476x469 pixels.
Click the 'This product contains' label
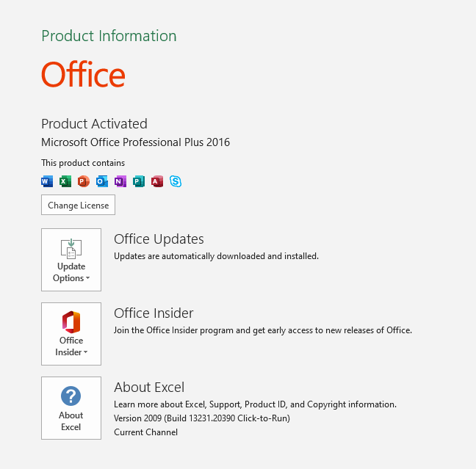point(83,163)
